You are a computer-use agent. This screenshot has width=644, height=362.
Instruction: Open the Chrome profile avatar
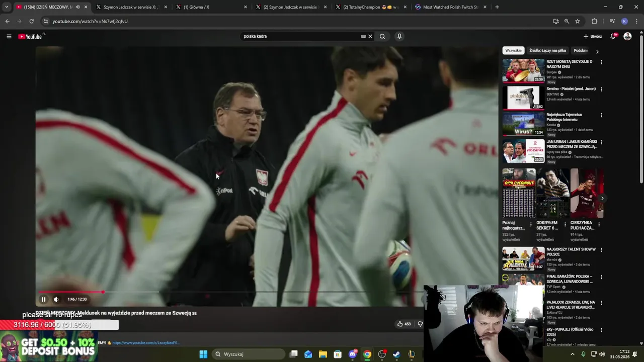pos(624,21)
